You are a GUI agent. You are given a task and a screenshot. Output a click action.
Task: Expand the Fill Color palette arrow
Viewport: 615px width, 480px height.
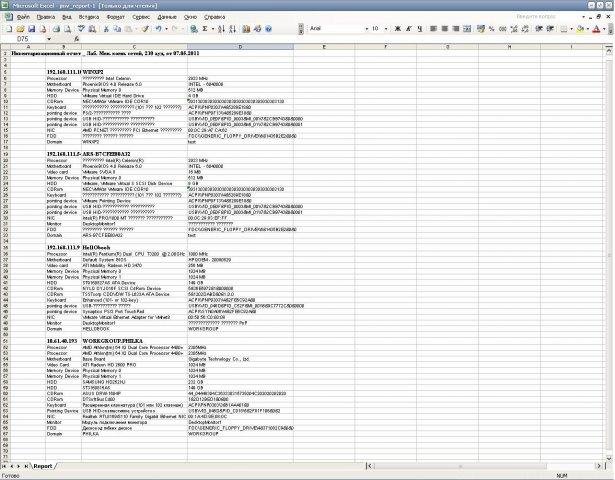pyautogui.click(x=588, y=29)
